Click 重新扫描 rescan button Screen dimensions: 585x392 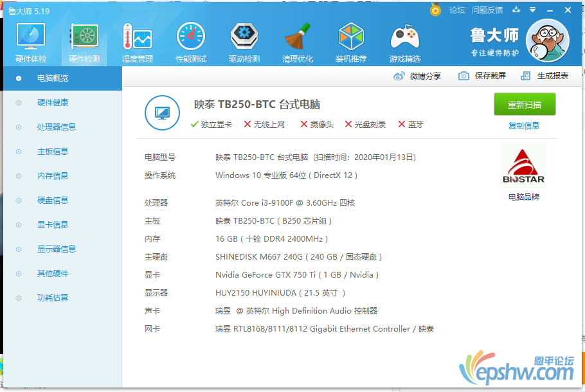click(x=525, y=105)
